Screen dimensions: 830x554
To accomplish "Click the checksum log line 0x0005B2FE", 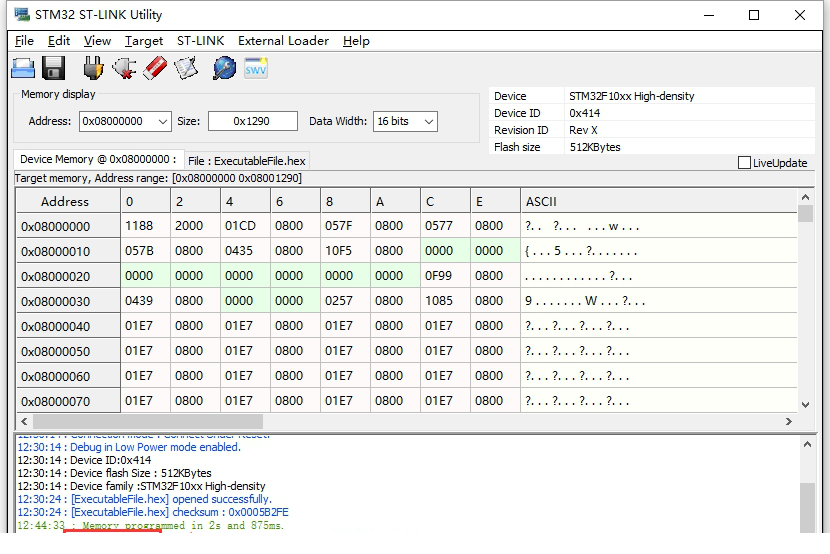I will pyautogui.click(x=153, y=512).
